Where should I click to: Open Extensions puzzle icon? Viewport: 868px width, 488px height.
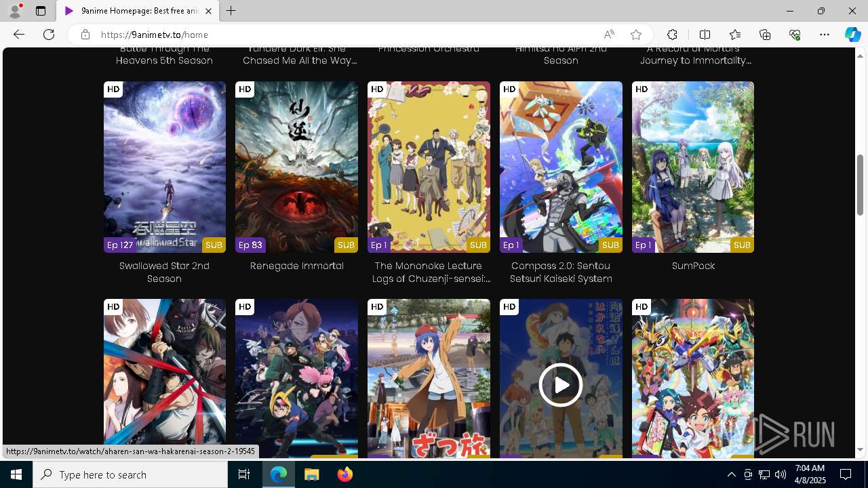pyautogui.click(x=672, y=35)
